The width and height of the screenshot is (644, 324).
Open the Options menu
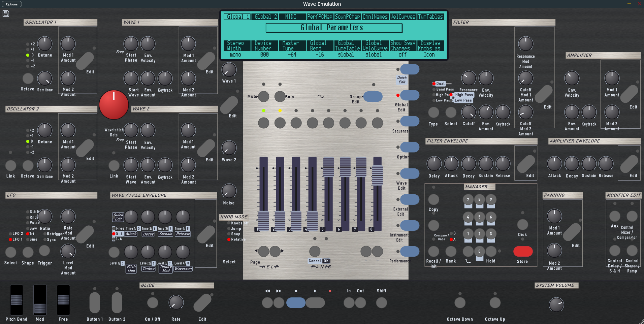(12, 4)
